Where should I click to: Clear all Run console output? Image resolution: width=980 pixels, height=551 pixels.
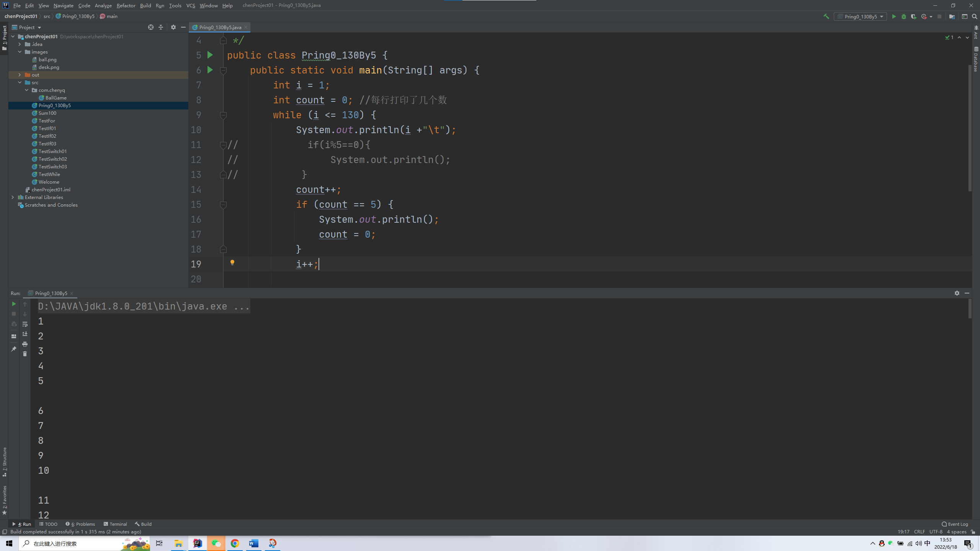pos(25,354)
